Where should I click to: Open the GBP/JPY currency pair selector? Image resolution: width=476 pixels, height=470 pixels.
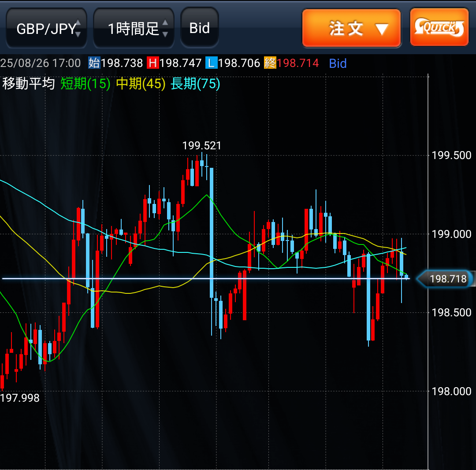click(46, 29)
